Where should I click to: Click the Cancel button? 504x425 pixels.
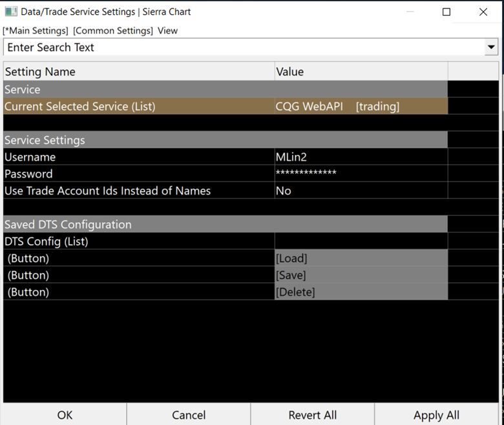coord(189,415)
